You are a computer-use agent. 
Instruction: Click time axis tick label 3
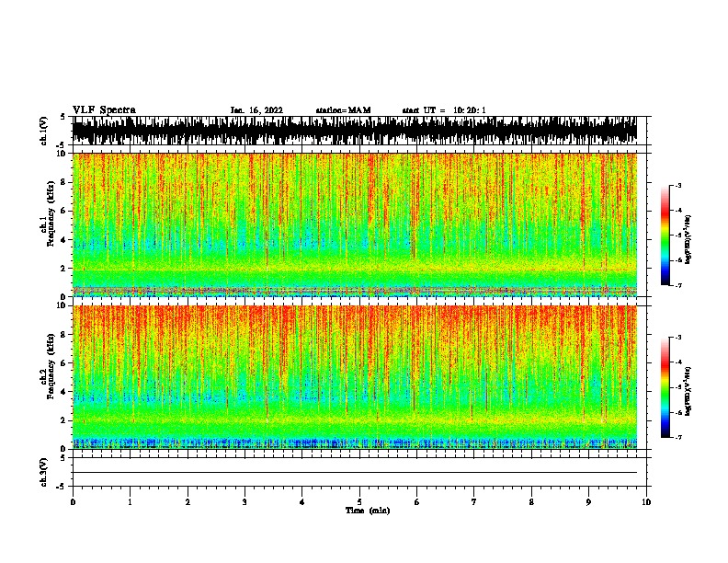click(x=245, y=502)
